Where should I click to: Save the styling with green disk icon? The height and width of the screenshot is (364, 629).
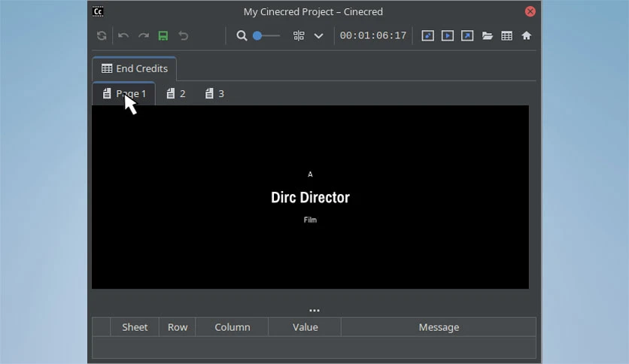point(163,35)
